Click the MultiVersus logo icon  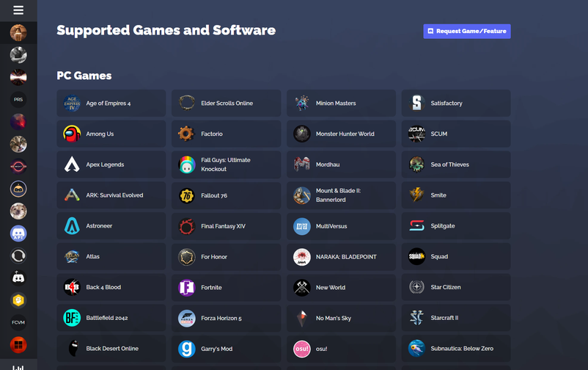[x=302, y=226]
